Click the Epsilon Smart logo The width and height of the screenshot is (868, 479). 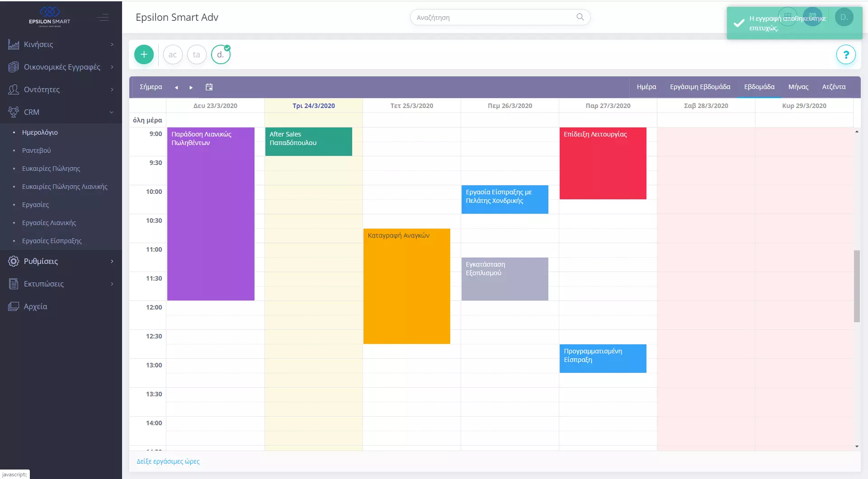tap(50, 17)
